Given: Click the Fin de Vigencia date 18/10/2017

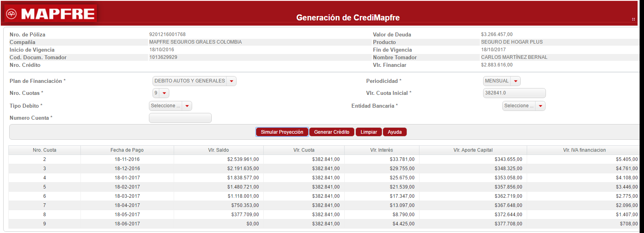Looking at the screenshot, I should pos(494,50).
